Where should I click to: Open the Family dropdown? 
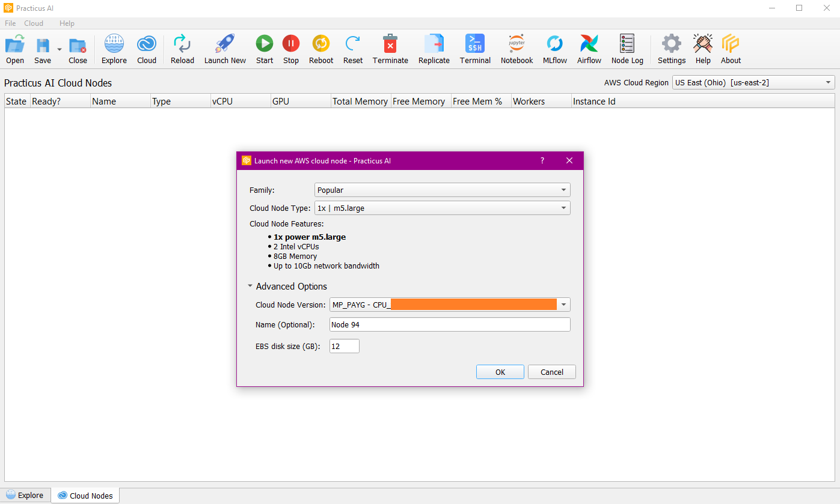(442, 190)
